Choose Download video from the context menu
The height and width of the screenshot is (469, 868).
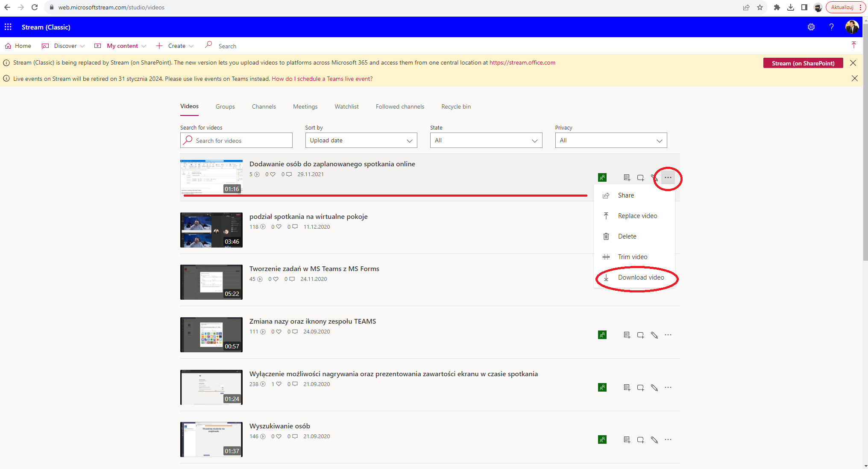634,277
